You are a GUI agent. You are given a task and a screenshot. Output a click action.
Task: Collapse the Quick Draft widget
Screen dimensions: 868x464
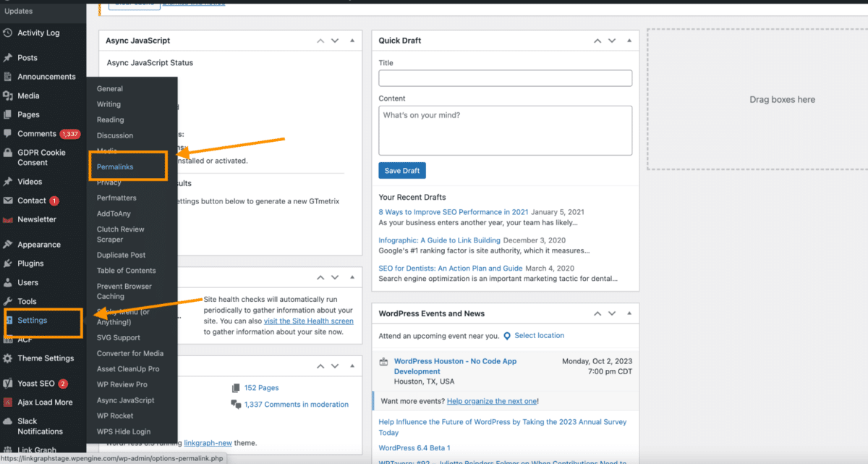pyautogui.click(x=629, y=41)
